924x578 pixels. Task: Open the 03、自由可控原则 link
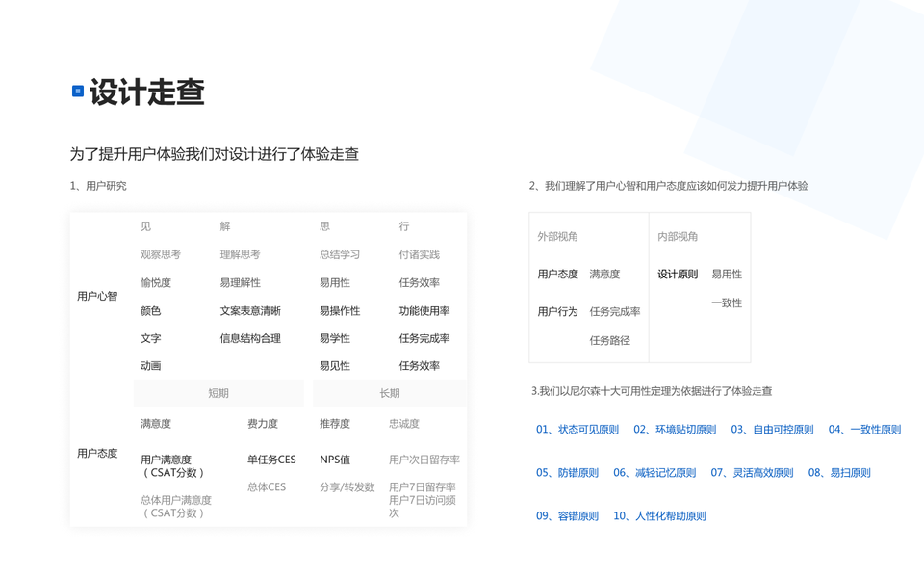coord(773,430)
